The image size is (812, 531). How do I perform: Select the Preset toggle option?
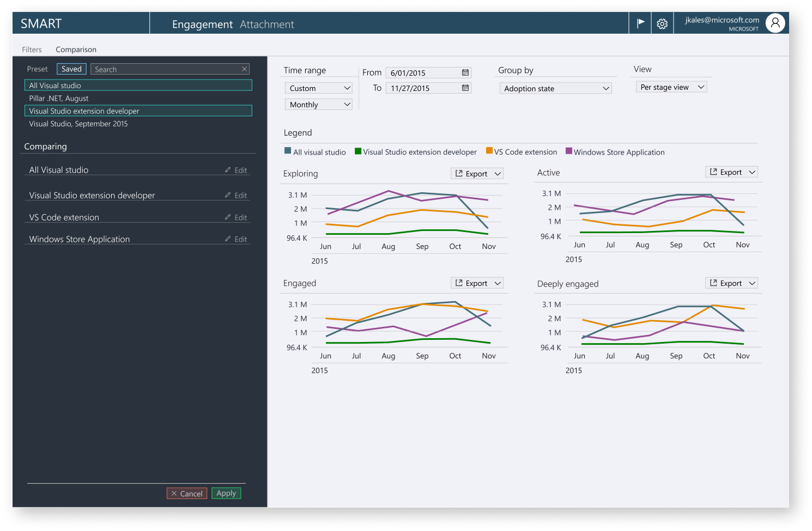(x=38, y=69)
